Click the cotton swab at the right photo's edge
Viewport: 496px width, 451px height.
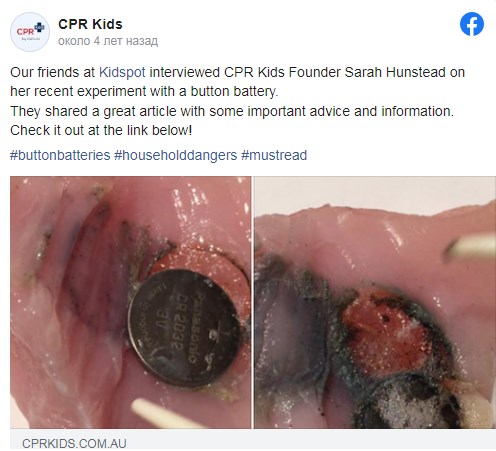[471, 248]
